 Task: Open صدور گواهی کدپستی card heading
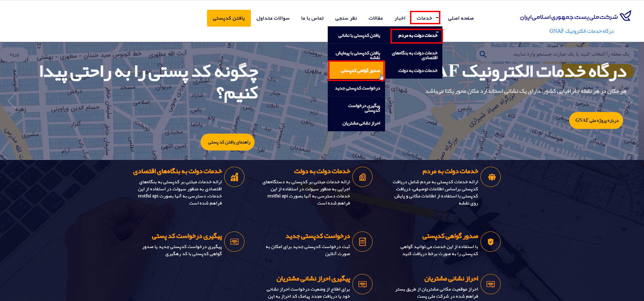(450, 236)
